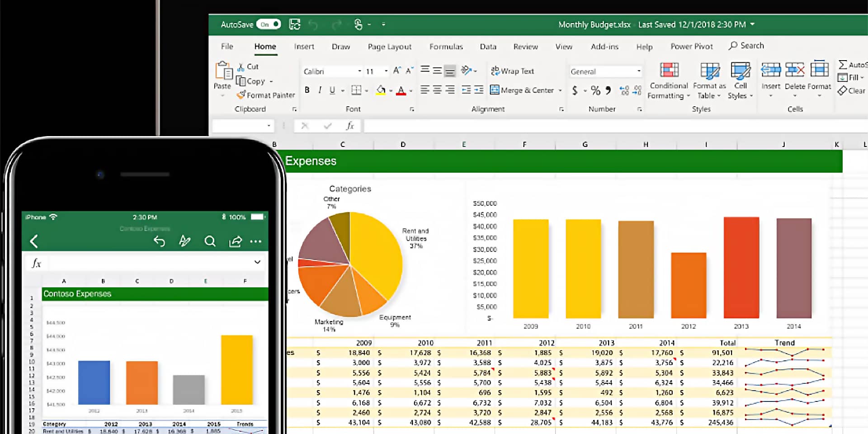Image resolution: width=868 pixels, height=434 pixels.
Task: Click Increase Decimal icon
Action: click(624, 90)
